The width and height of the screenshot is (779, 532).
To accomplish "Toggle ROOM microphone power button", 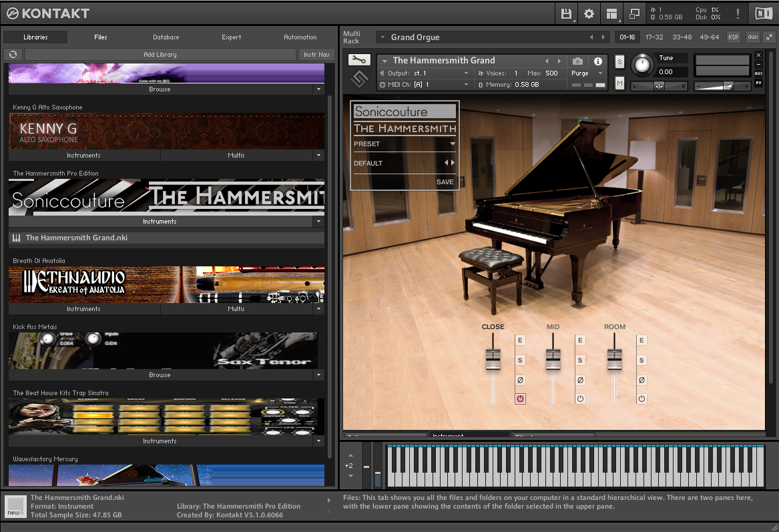I will 642,398.
